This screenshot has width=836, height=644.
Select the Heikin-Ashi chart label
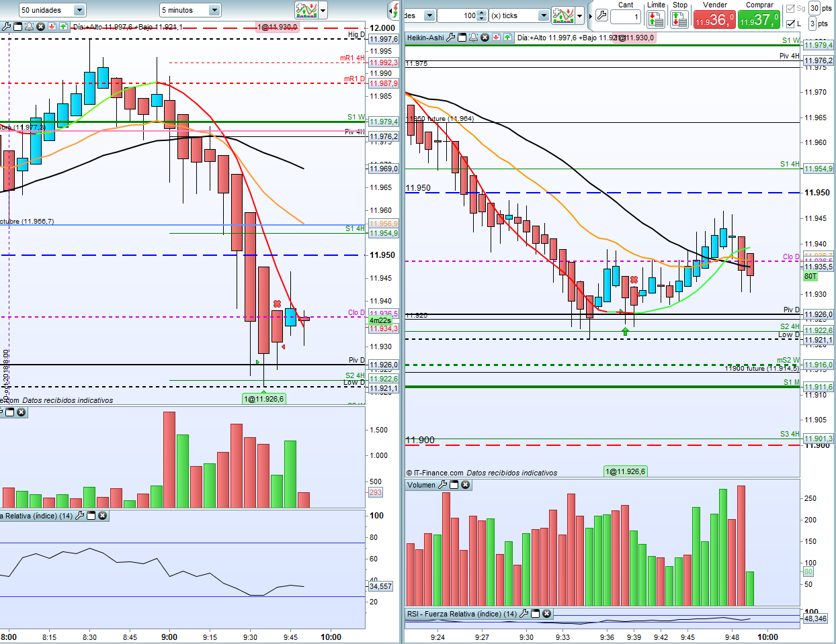click(425, 38)
